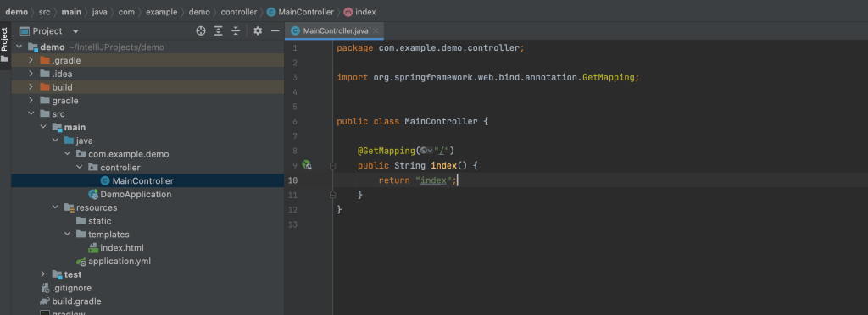Image resolution: width=868 pixels, height=315 pixels.
Task: Click the 'example' breadcrumb
Action: (162, 12)
